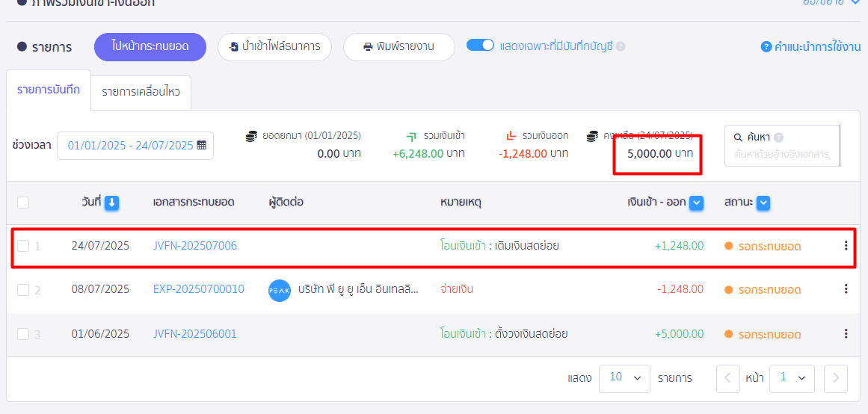Open date range picker 01/01/2025 - 24/07/2025

(x=135, y=146)
